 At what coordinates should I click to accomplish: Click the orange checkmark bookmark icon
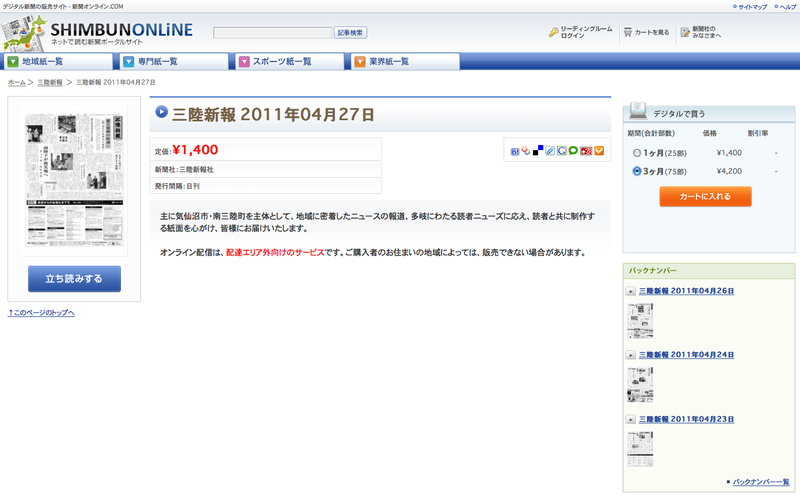pos(599,151)
